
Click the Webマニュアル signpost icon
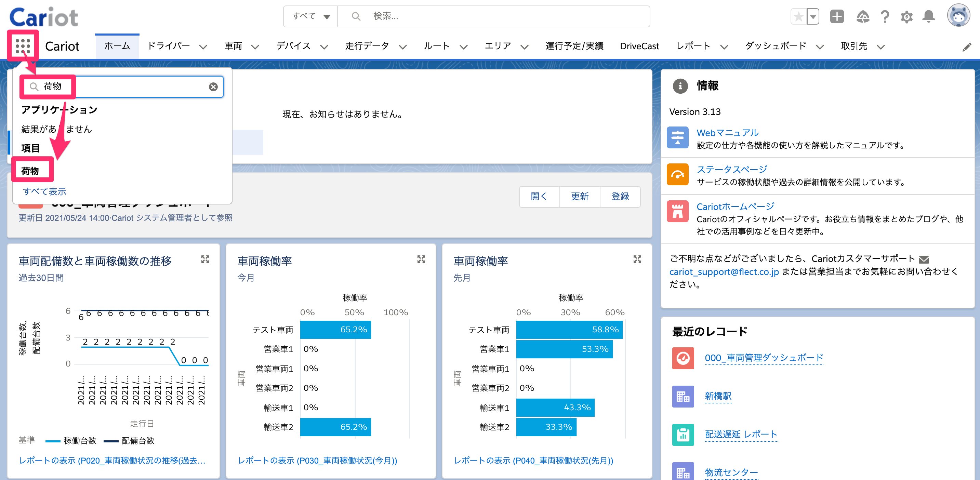click(678, 137)
